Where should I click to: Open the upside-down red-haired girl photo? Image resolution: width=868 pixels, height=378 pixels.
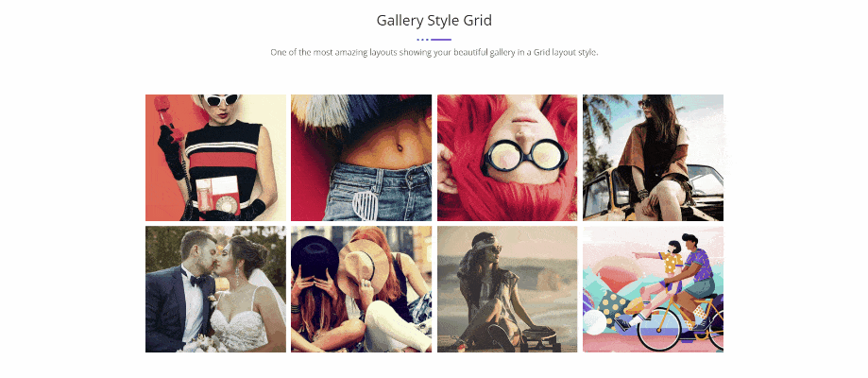(507, 158)
